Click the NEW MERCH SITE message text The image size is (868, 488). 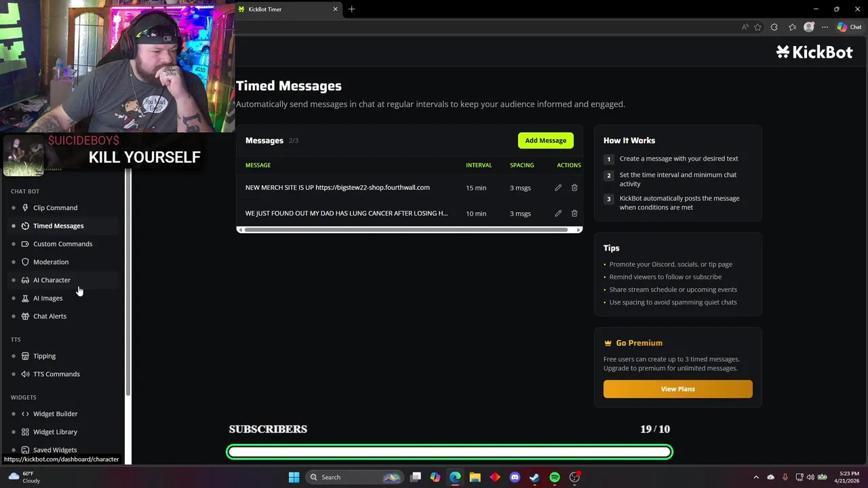click(338, 188)
